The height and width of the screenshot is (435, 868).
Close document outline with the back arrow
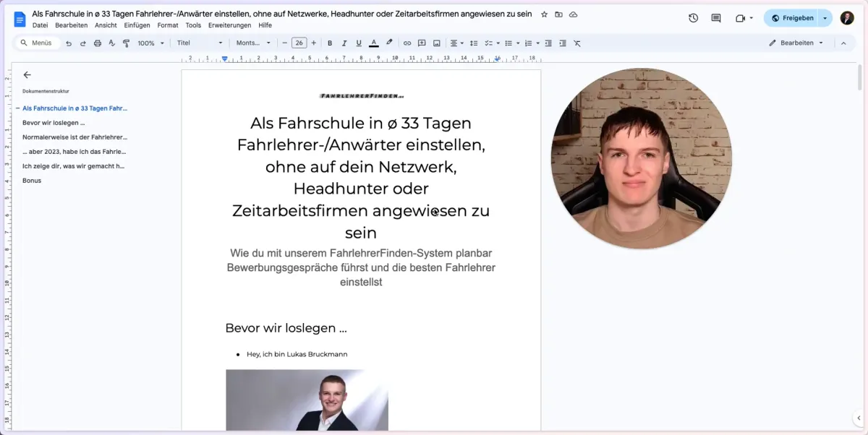[x=27, y=74]
